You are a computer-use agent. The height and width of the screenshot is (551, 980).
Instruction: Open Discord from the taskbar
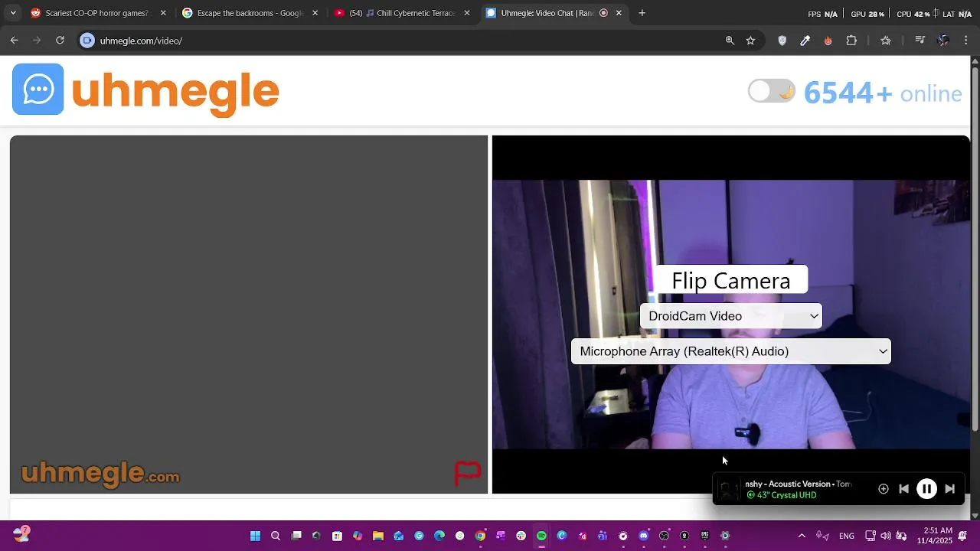tap(643, 536)
